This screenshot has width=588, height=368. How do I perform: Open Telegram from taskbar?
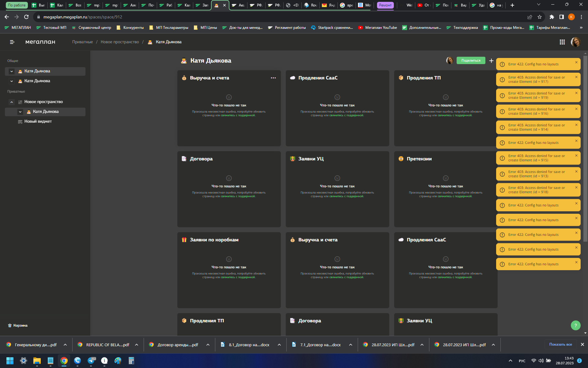pos(91,361)
